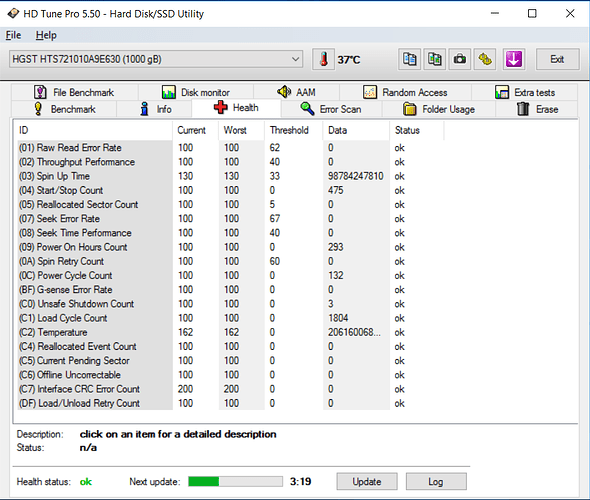The width and height of the screenshot is (590, 500).
Task: Click the ID column header
Action: [93, 130]
